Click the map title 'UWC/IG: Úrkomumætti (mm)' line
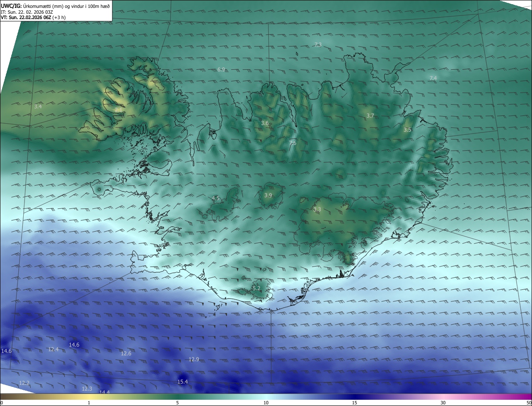This screenshot has height=406, width=532. click(55, 6)
